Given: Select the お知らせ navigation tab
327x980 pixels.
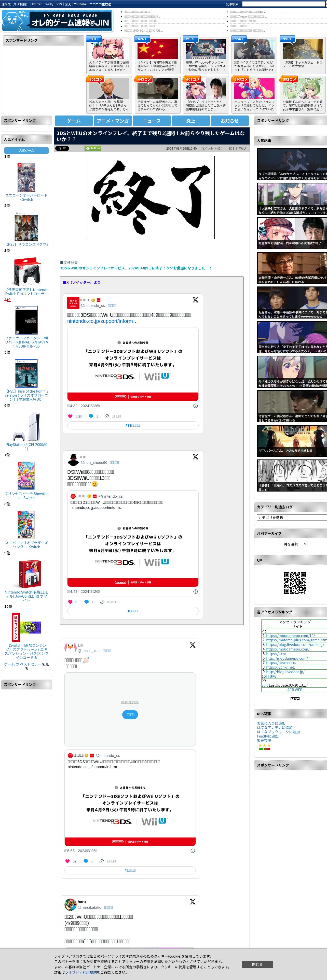Looking at the screenshot, I should coord(229,121).
